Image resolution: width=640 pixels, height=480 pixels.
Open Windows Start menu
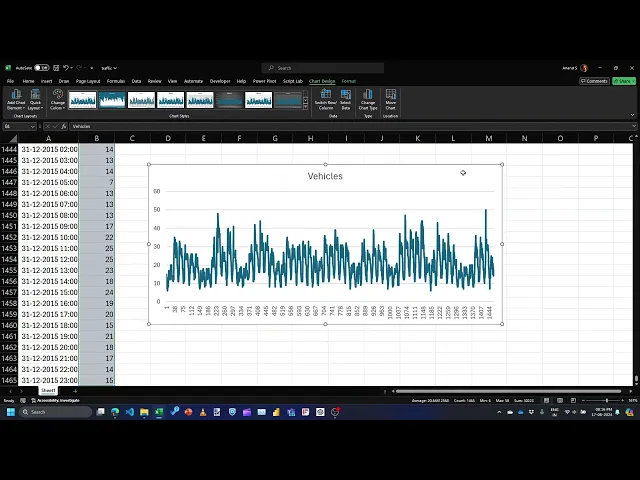[11, 412]
